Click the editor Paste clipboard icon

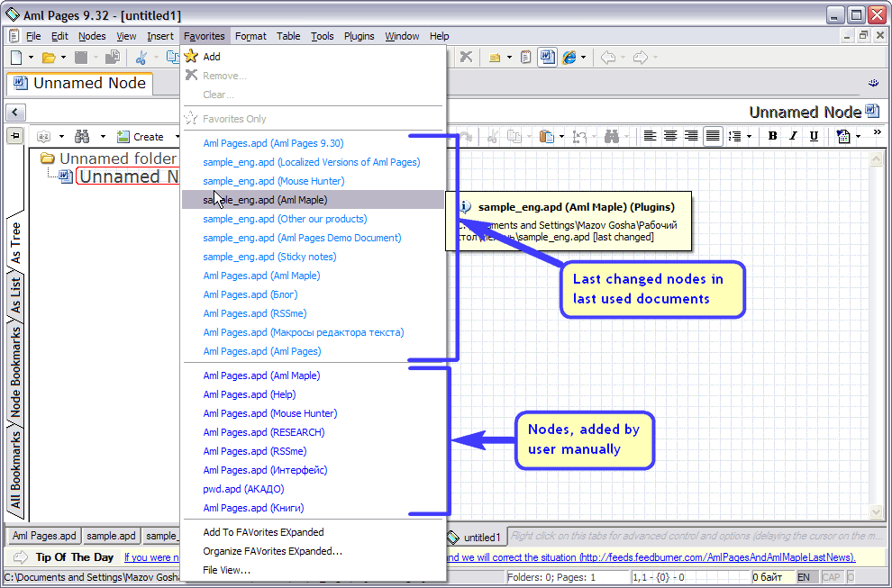[x=547, y=137]
